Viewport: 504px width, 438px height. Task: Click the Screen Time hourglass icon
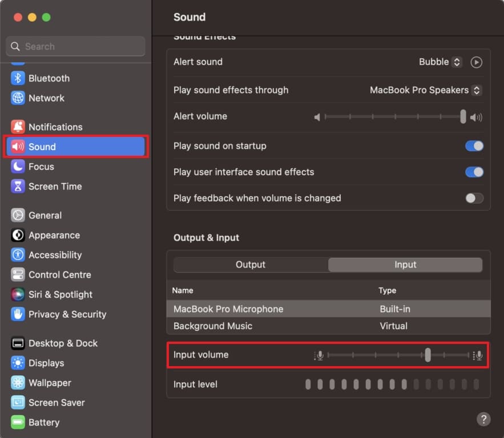pyautogui.click(x=18, y=186)
